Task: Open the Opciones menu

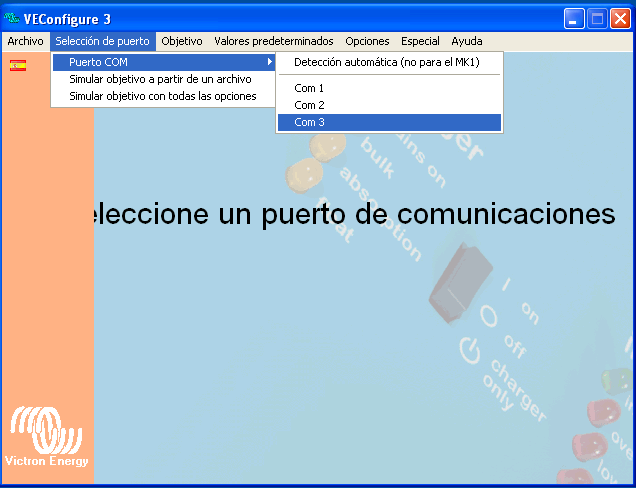Action: click(x=367, y=41)
